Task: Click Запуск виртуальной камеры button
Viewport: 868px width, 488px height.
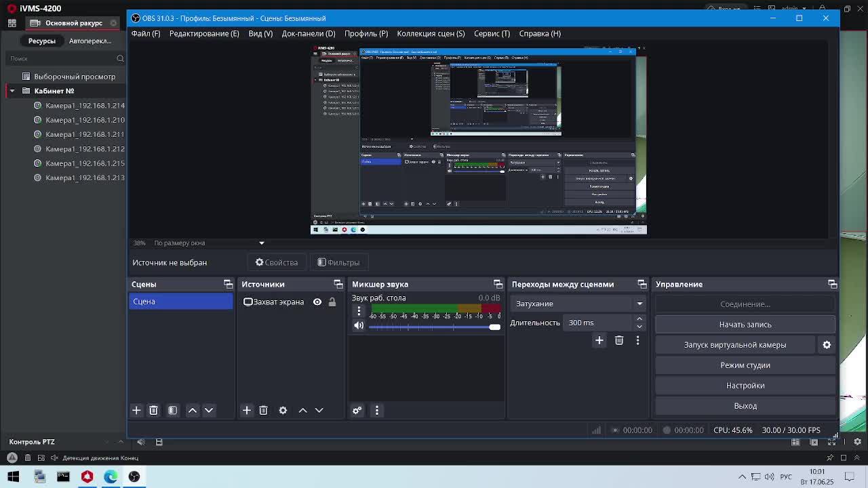Action: point(735,345)
